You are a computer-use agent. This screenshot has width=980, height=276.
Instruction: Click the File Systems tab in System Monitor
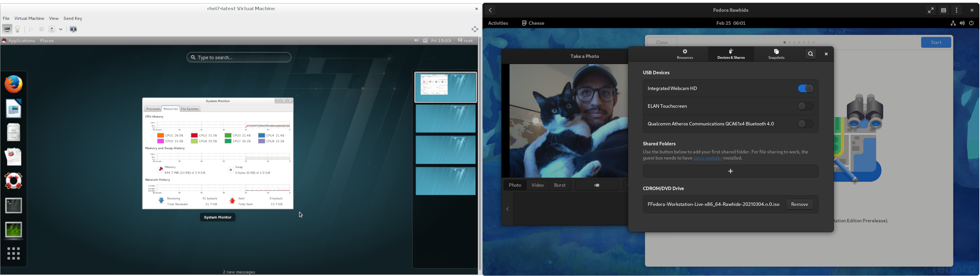190,109
